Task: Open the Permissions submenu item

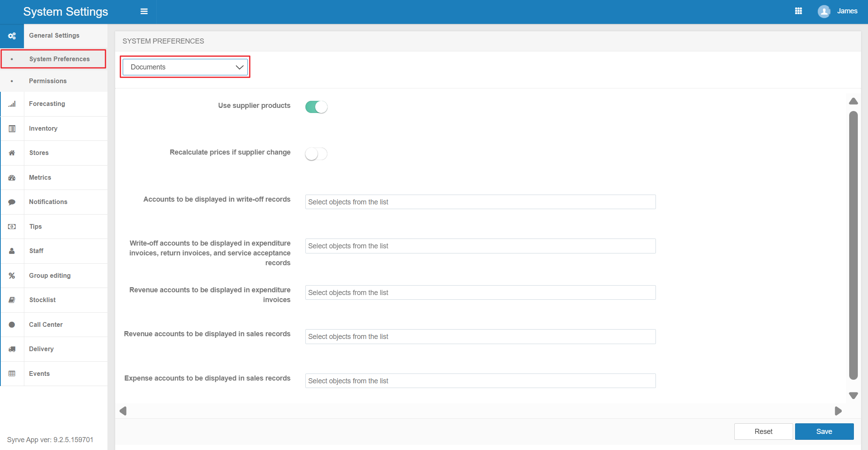Action: (48, 81)
